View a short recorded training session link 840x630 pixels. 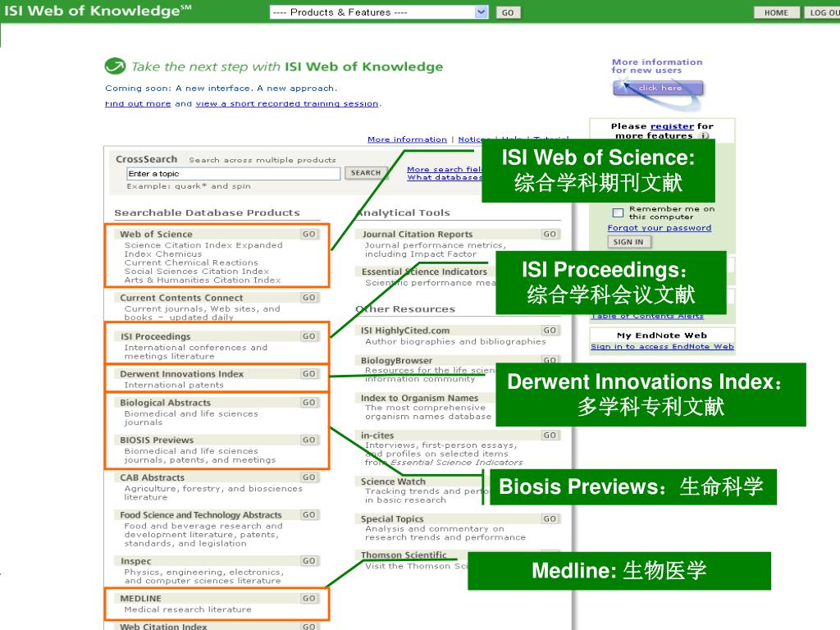287,103
